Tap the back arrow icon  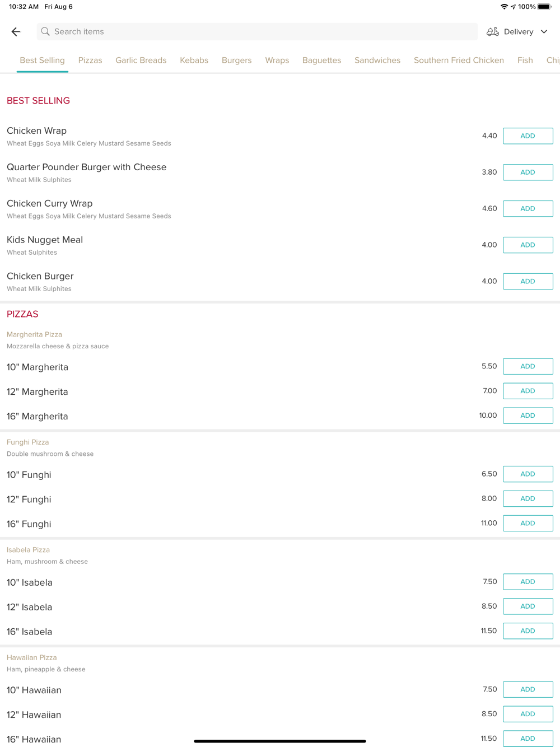[16, 32]
